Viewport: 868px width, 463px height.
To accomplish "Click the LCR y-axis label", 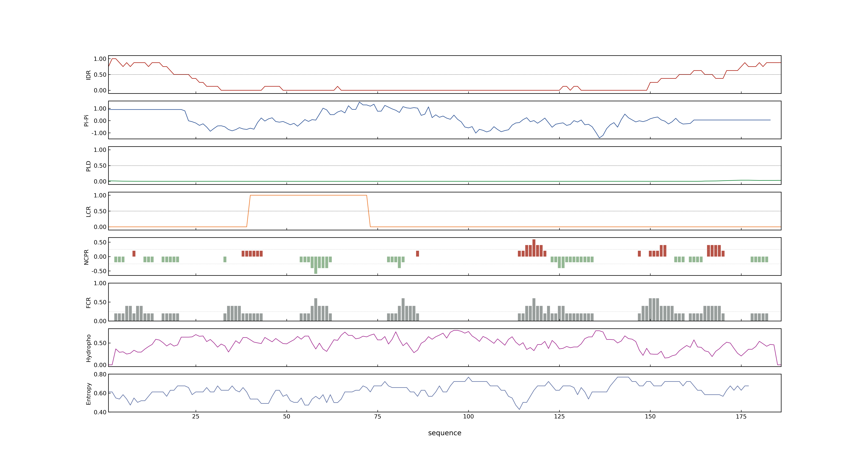I will 88,211.
